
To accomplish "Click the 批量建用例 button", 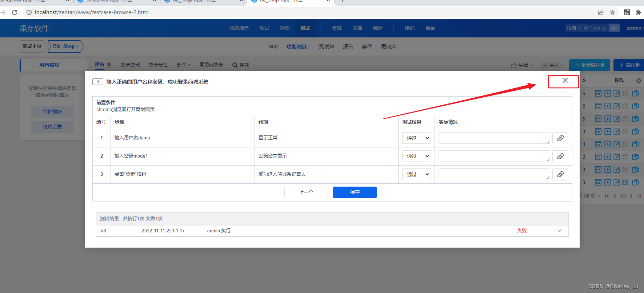I will point(590,65).
